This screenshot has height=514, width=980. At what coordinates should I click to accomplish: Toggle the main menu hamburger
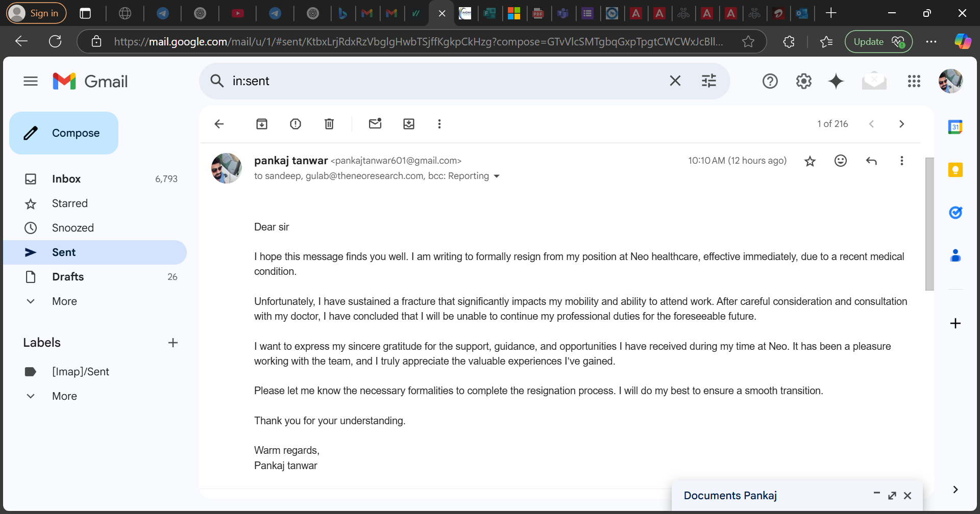[31, 81]
